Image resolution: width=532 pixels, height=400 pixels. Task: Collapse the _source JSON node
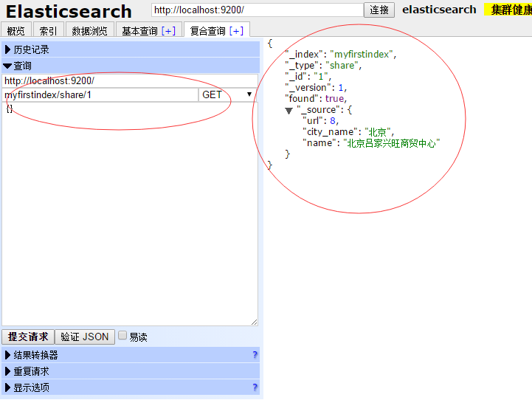pyautogui.click(x=289, y=111)
